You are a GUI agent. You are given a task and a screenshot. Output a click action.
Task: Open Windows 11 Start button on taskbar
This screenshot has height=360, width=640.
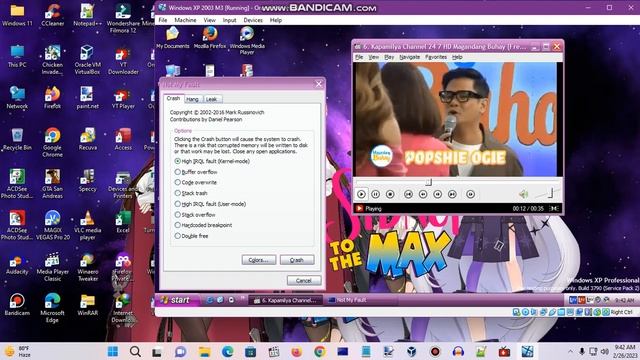pyautogui.click(x=113, y=351)
